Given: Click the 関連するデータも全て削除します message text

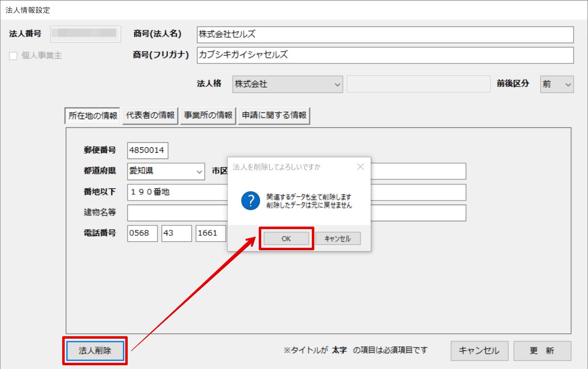Looking at the screenshot, I should tap(309, 197).
